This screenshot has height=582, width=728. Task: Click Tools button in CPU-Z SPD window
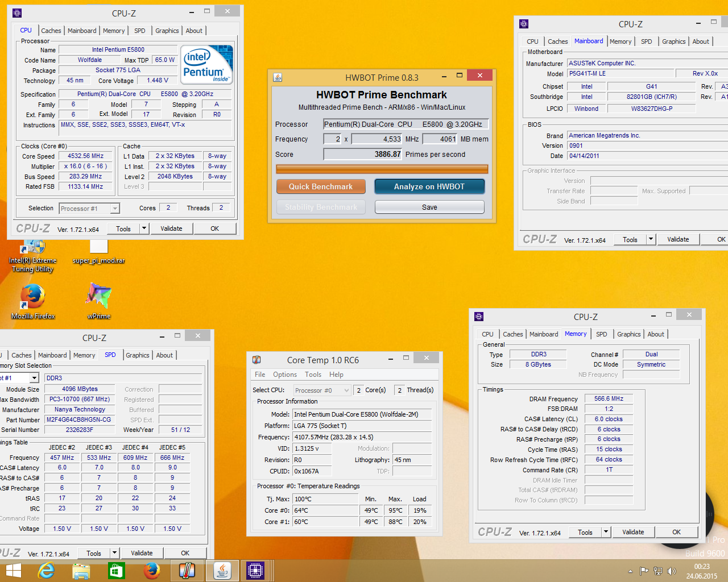(x=94, y=553)
